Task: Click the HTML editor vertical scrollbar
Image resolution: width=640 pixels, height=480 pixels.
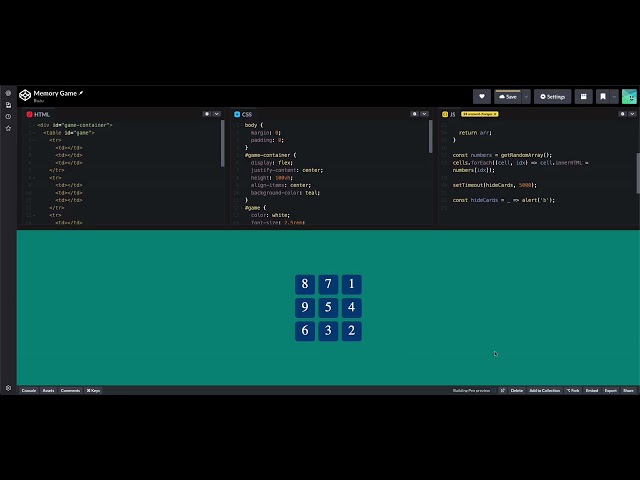Action: (222, 143)
